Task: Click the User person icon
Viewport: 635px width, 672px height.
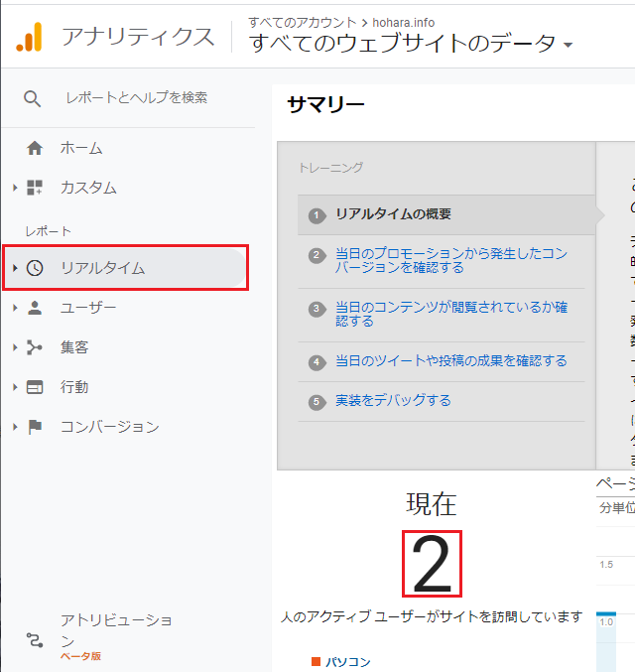Action: pyautogui.click(x=35, y=308)
